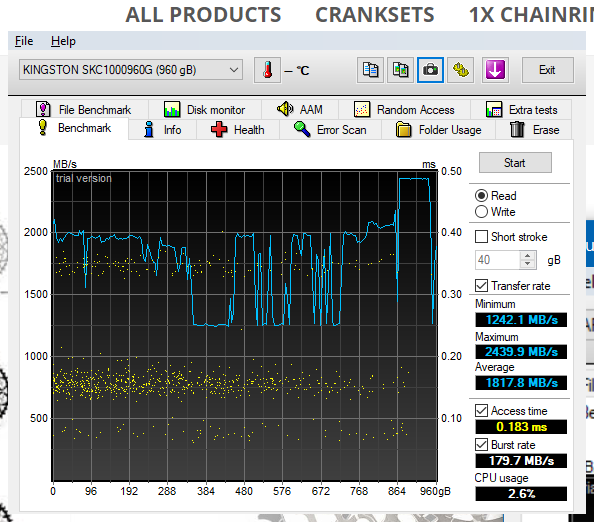The image size is (594, 522).
Task: Click the camera save screenshot icon
Action: [430, 70]
